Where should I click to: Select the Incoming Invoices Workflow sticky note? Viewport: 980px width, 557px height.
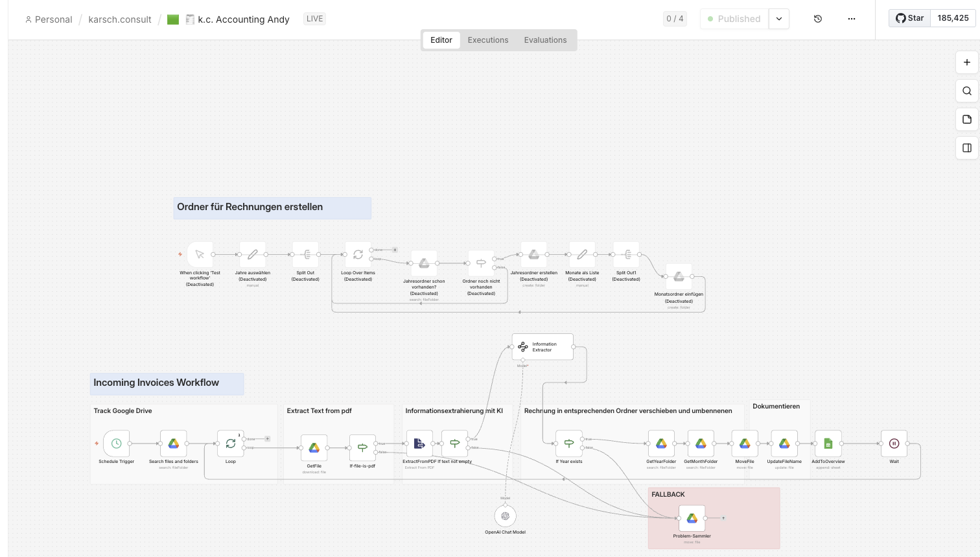click(x=167, y=384)
